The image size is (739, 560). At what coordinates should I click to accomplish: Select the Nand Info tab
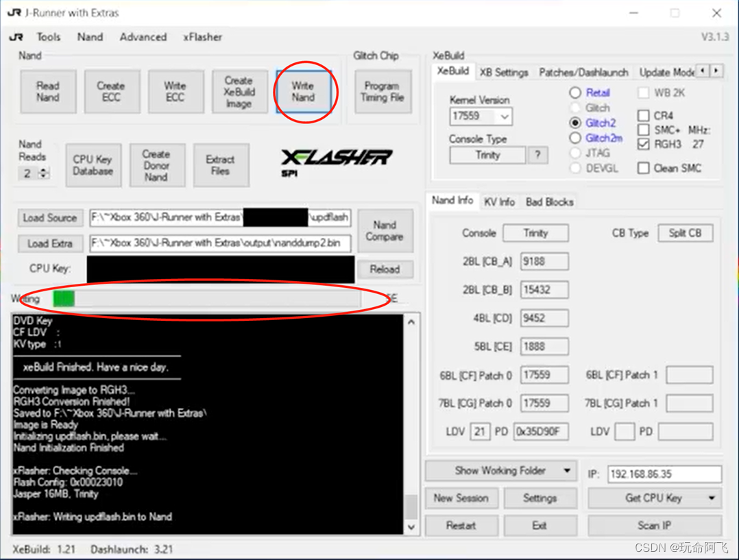click(452, 200)
